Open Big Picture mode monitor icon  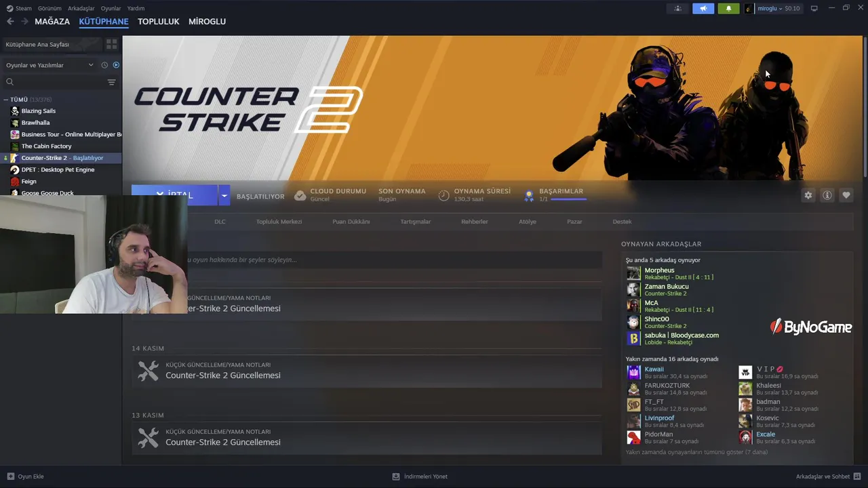click(x=814, y=8)
